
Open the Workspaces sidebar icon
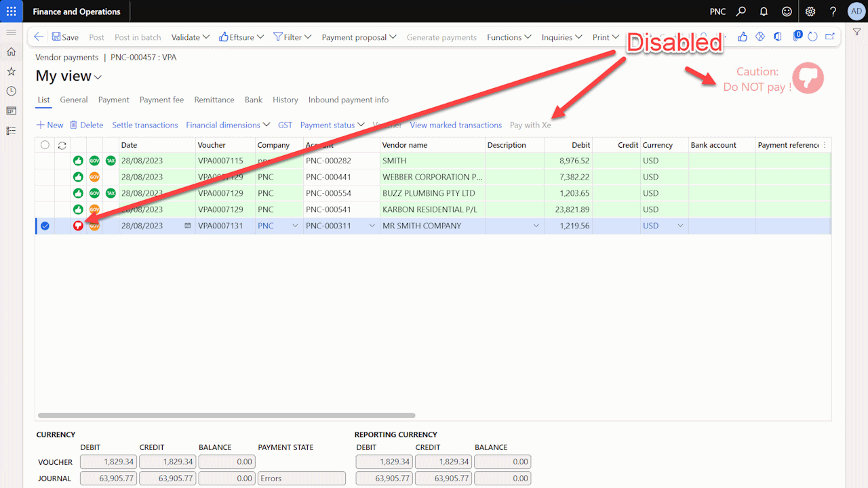point(11,110)
